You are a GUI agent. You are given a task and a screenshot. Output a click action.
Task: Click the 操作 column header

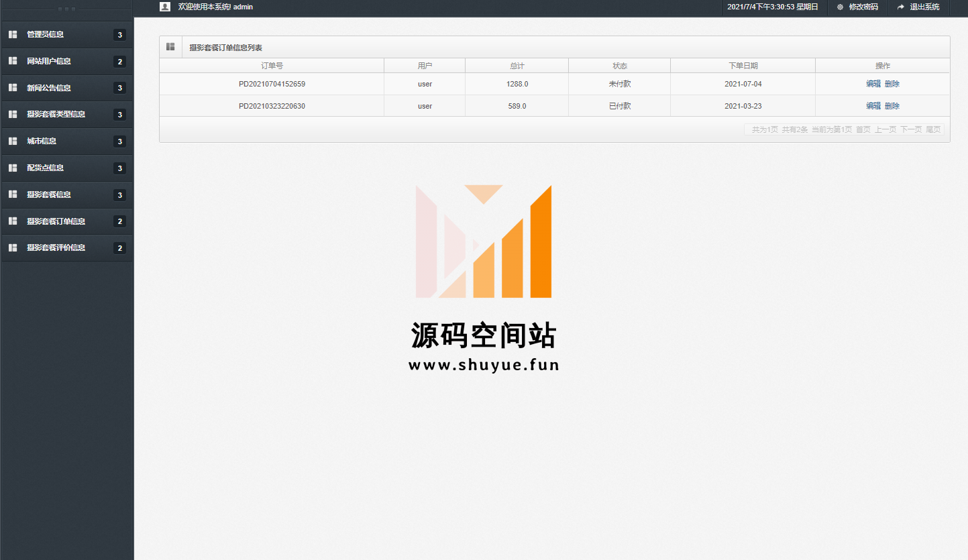tap(883, 66)
